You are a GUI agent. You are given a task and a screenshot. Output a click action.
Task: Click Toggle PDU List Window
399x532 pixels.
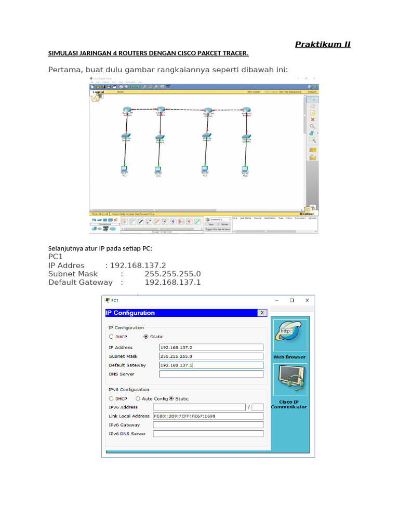pos(218,230)
